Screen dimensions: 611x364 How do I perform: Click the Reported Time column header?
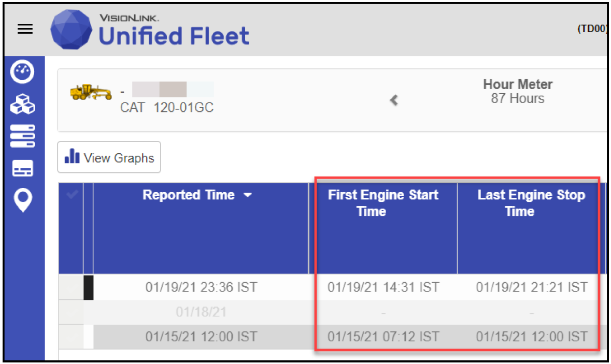(x=189, y=195)
